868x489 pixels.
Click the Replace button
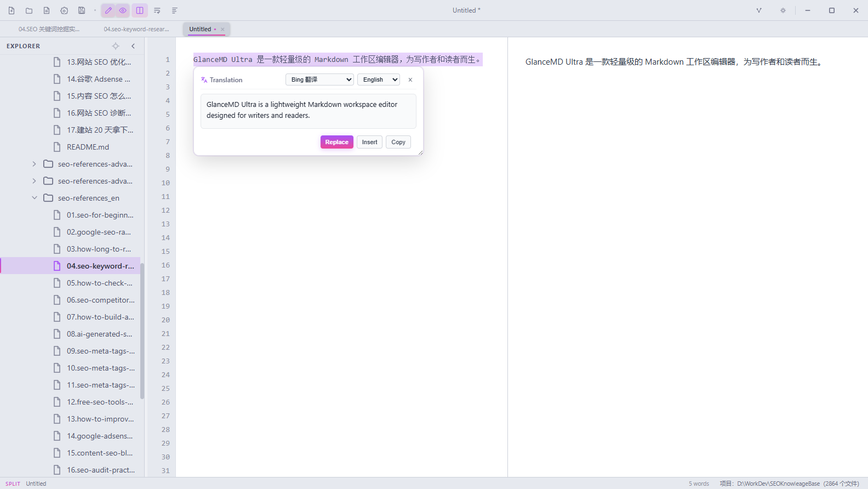click(336, 142)
